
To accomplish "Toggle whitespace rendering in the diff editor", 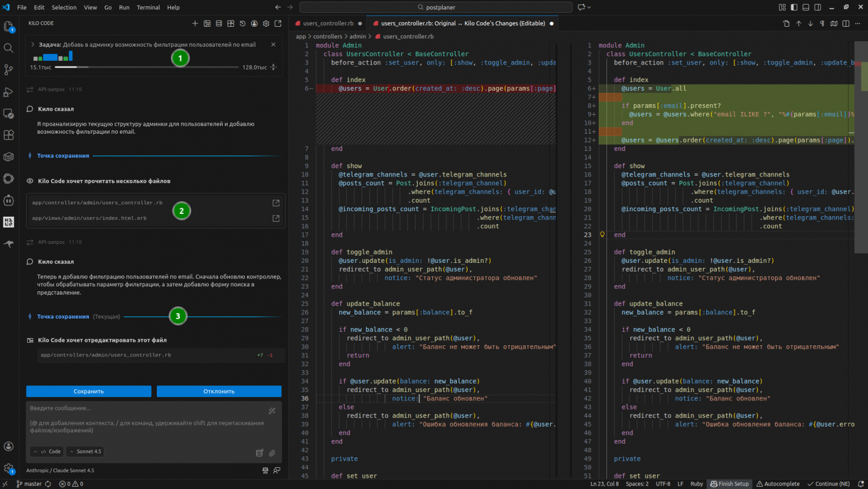I will pos(822,23).
